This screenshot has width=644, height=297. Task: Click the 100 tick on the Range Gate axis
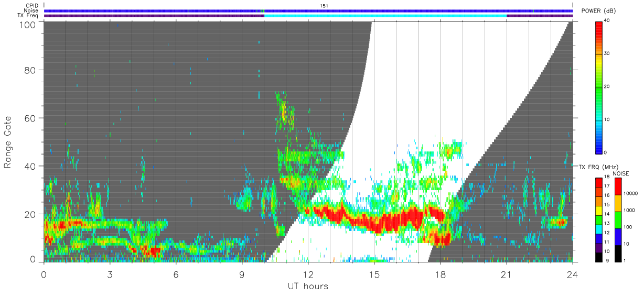28,24
